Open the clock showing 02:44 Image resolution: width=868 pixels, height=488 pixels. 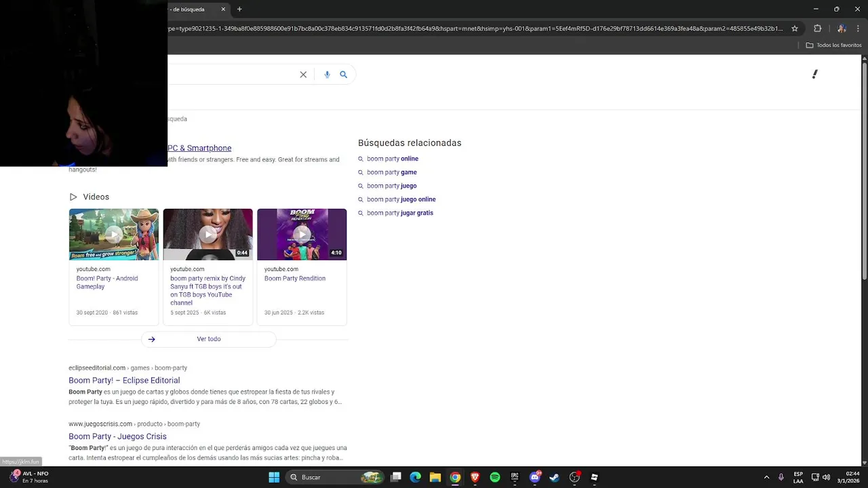tap(848, 477)
